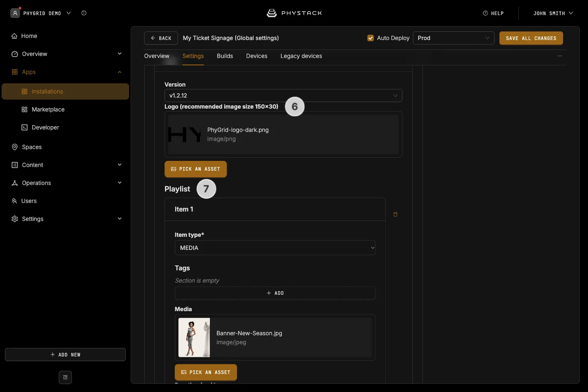Click the PhyGrid-logo-dark.png logo preview
The image size is (588, 392).
[x=185, y=134]
